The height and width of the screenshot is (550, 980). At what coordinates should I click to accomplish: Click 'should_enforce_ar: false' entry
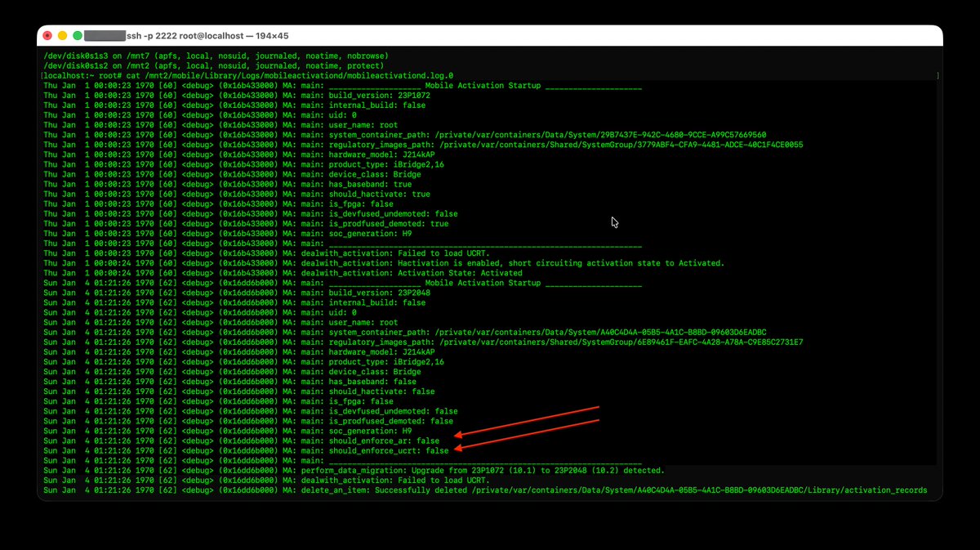pos(384,441)
